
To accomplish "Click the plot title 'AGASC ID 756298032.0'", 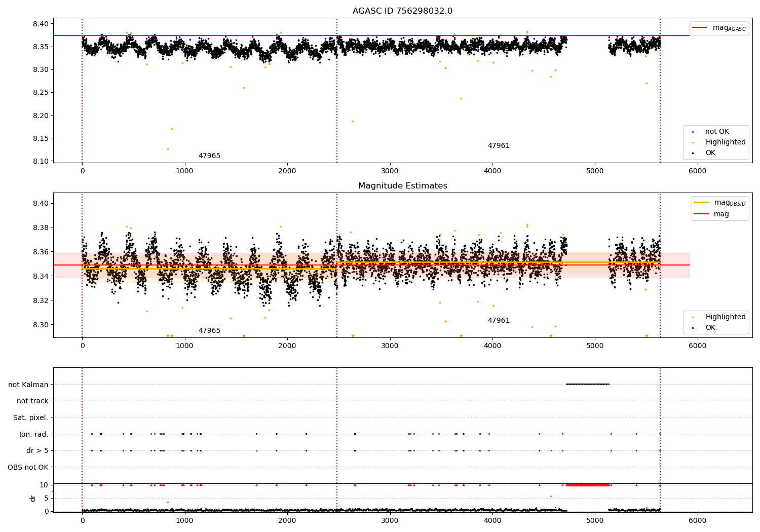I will click(x=402, y=11).
